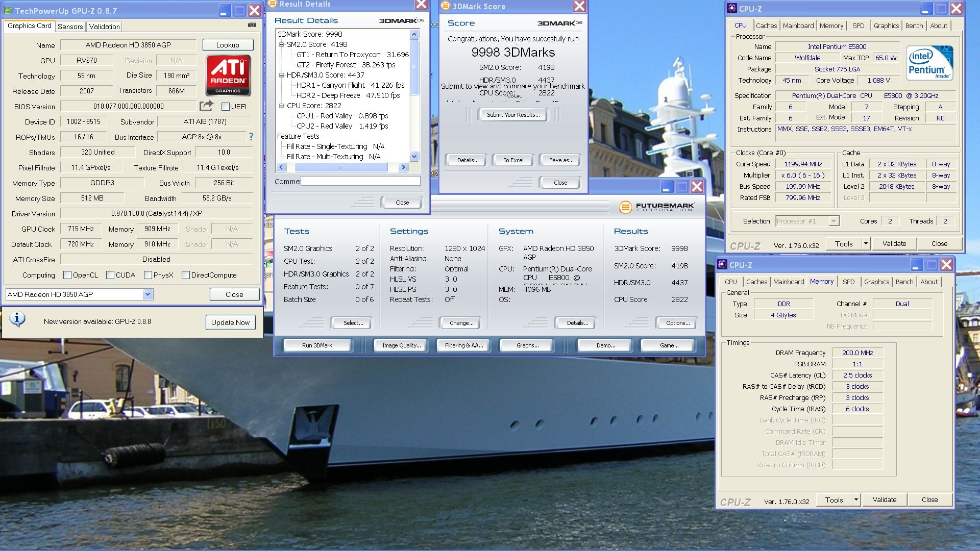Click the Game button in 3DMark
980x551 pixels.
[669, 345]
